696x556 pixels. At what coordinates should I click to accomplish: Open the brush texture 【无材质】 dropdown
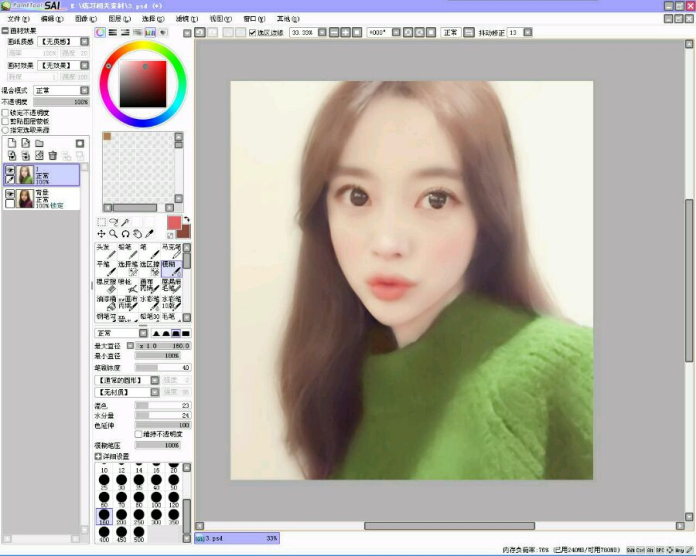click(154, 392)
